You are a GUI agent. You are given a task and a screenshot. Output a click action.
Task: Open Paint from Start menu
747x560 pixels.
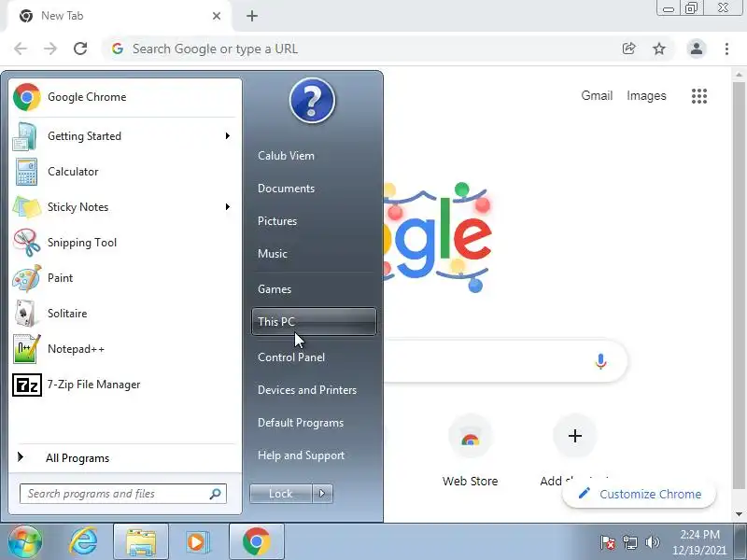point(124,278)
